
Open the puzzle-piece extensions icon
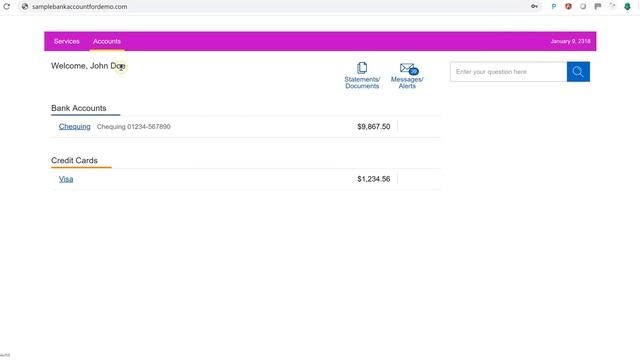point(612,7)
